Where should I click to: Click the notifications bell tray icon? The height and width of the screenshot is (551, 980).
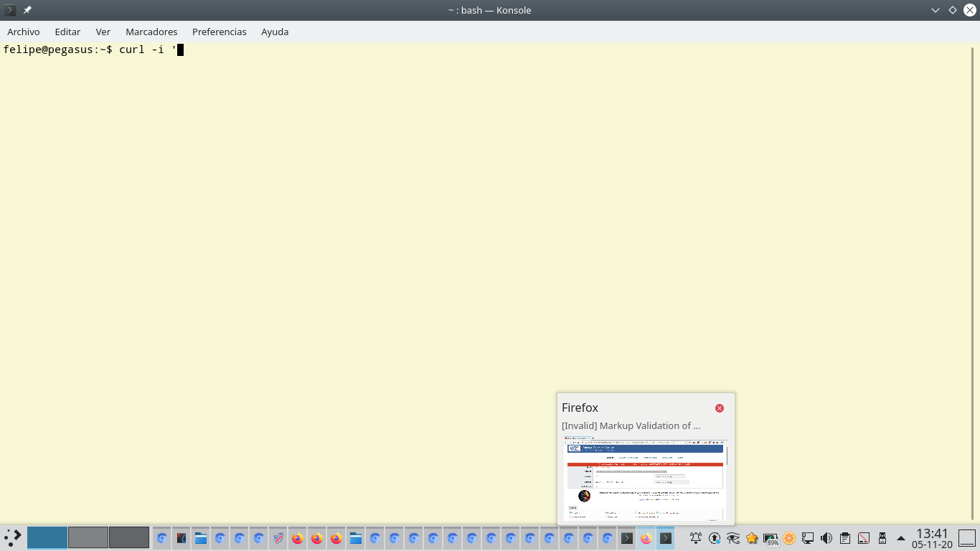click(696, 538)
